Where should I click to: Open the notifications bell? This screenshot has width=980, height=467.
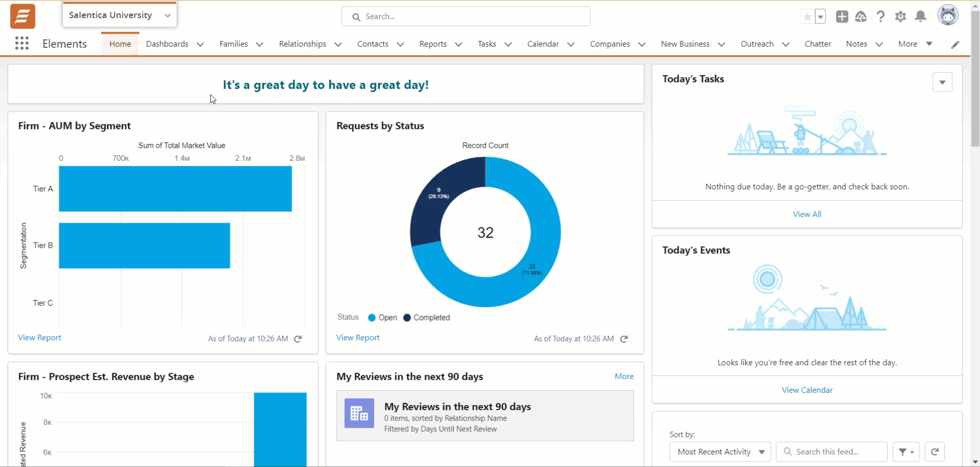pyautogui.click(x=921, y=17)
